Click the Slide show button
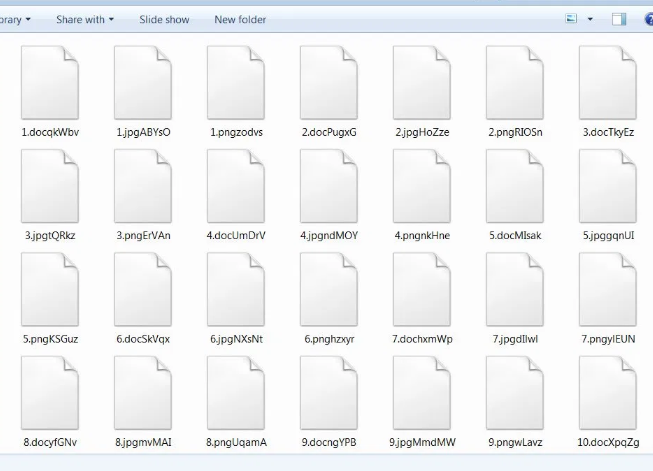 pos(163,19)
